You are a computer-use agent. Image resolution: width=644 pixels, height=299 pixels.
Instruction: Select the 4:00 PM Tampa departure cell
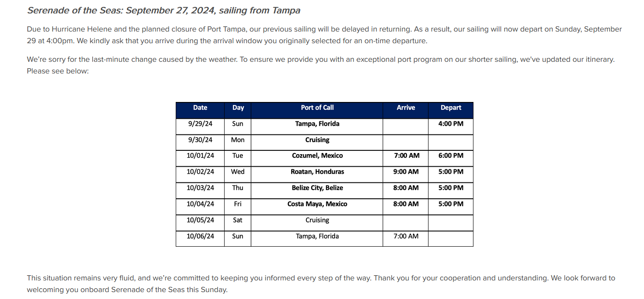click(451, 126)
